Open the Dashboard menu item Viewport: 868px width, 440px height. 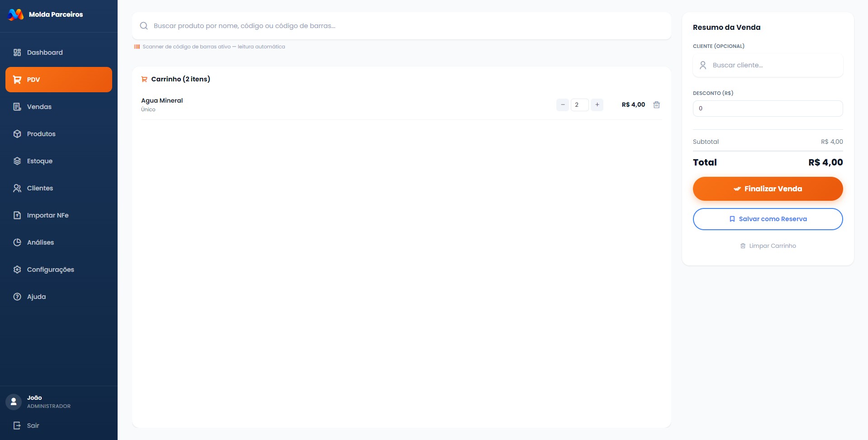[x=45, y=52]
